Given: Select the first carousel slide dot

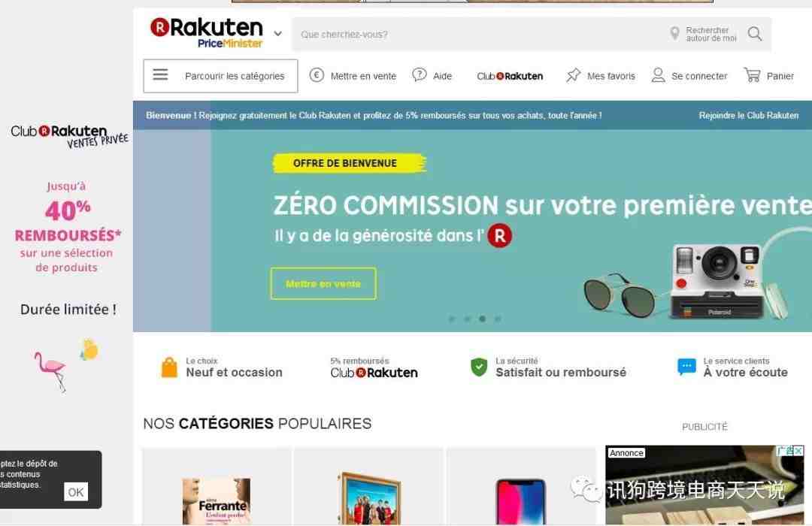Looking at the screenshot, I should pyautogui.click(x=452, y=319).
